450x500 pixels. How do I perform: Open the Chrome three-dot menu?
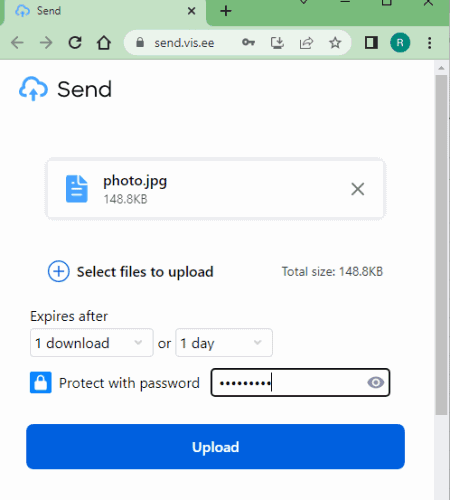click(x=429, y=43)
